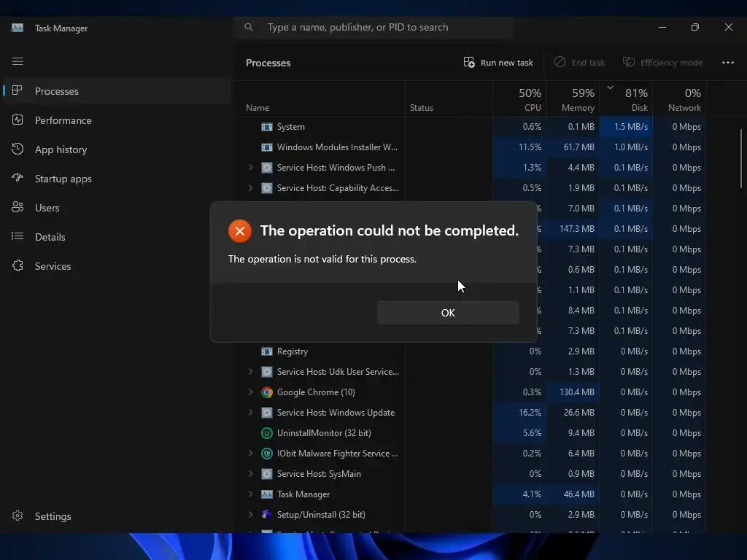Click System disk value 1.5 MB/s
The width and height of the screenshot is (747, 560).
pos(630,127)
